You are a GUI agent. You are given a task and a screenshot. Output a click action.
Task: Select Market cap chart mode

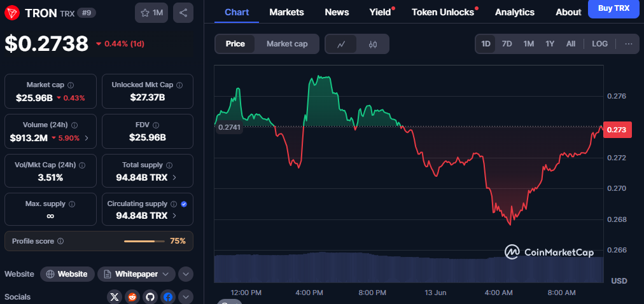(287, 44)
